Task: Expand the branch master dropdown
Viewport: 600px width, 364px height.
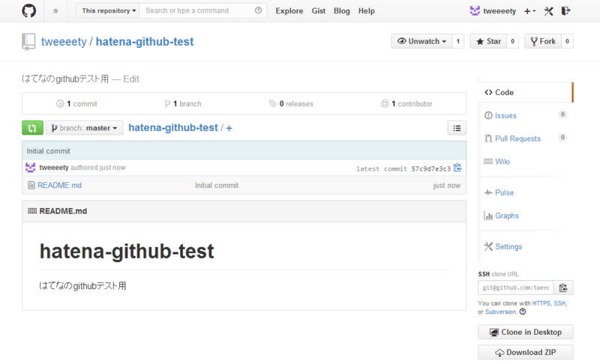Action: [85, 128]
